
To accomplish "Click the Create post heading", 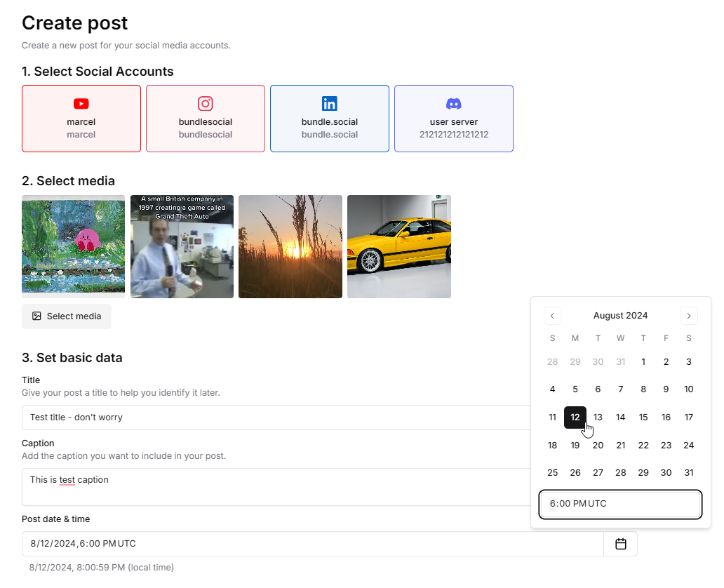I will click(x=75, y=23).
